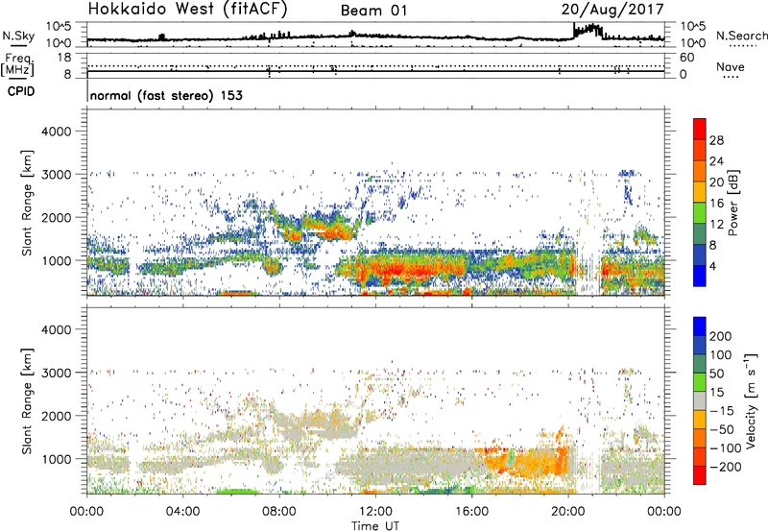Click the gray -15 to 15 Velocity swatch
The width and height of the screenshot is (768, 532).
click(700, 401)
